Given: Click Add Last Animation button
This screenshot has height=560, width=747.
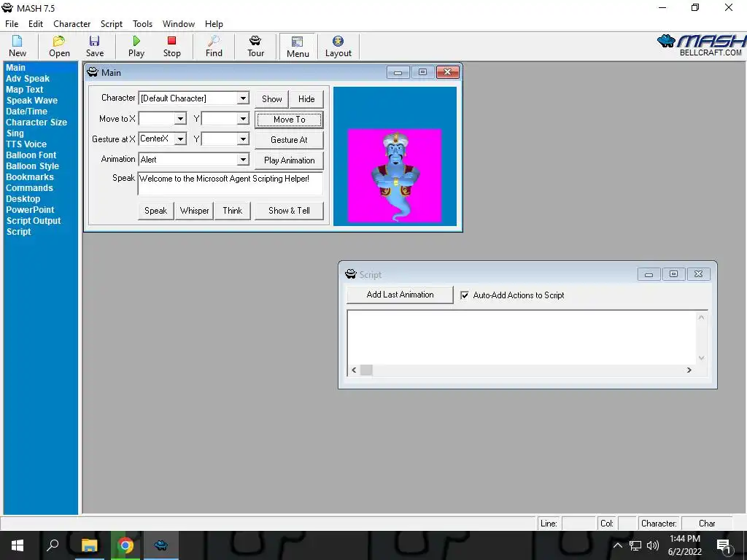Looking at the screenshot, I should tap(400, 295).
